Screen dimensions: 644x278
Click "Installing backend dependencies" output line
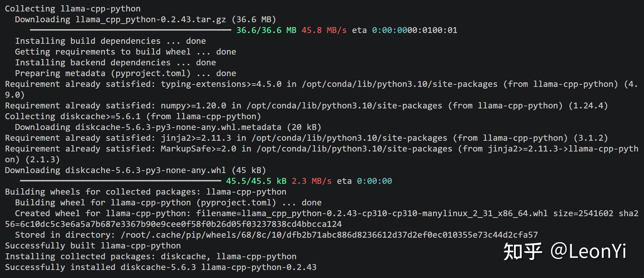(115, 63)
